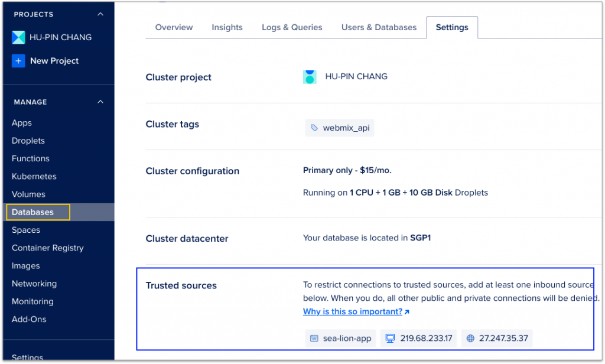Open Volumes in the sidebar
Viewport: 605px width, 364px height.
click(28, 194)
